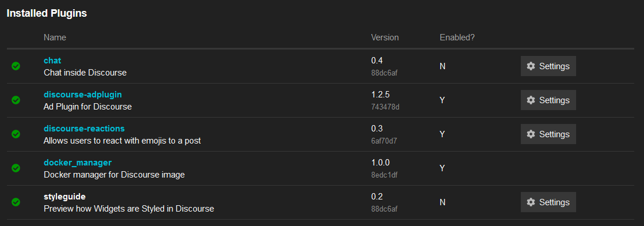The width and height of the screenshot is (644, 226).
Task: Click the green checkmark beside chat
Action: pos(16,66)
